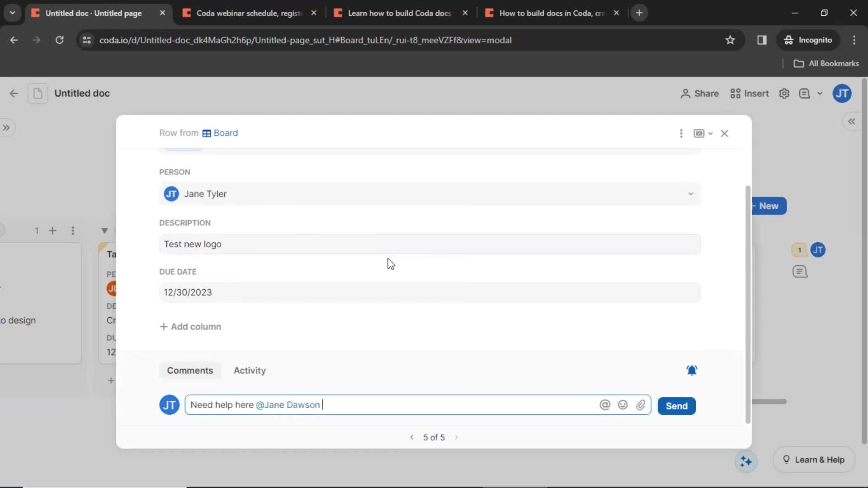Screen dimensions: 868x488
Task: Click the attach file icon
Action: (x=641, y=404)
